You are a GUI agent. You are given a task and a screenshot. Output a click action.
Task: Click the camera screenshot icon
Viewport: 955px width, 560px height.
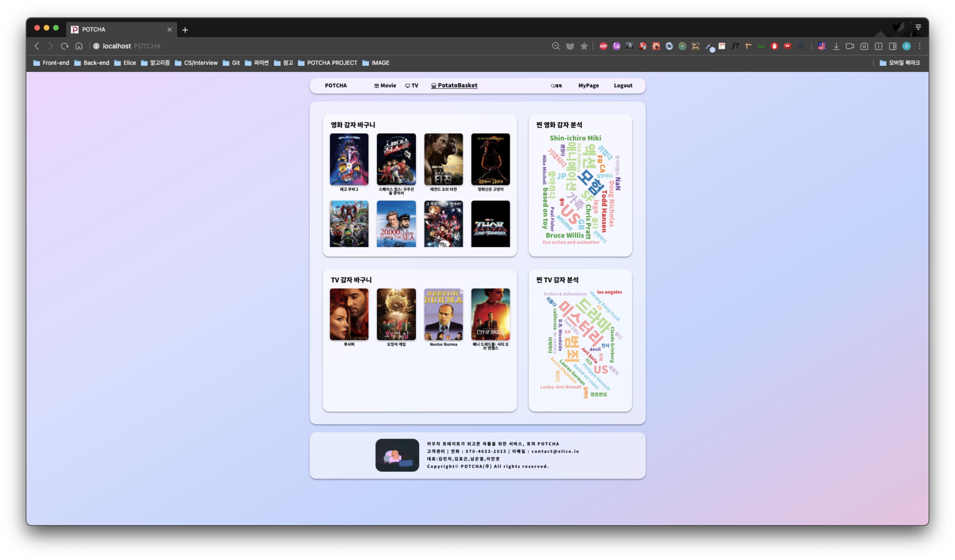(x=864, y=46)
